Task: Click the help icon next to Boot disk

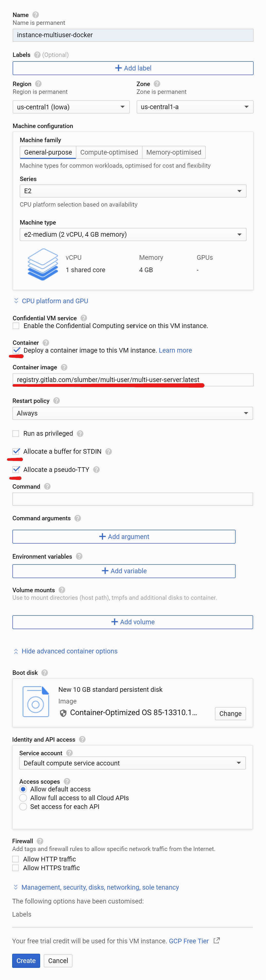Action: click(x=44, y=673)
